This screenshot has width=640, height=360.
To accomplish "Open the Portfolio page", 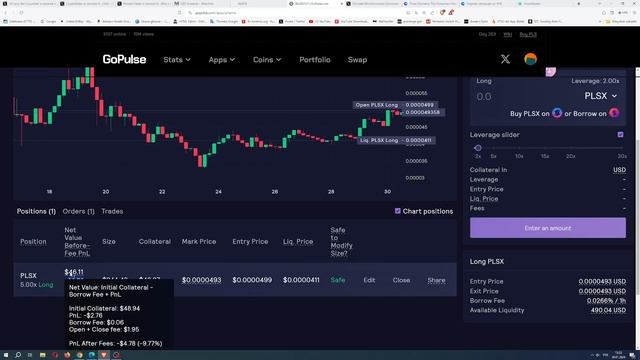I will pyautogui.click(x=315, y=60).
